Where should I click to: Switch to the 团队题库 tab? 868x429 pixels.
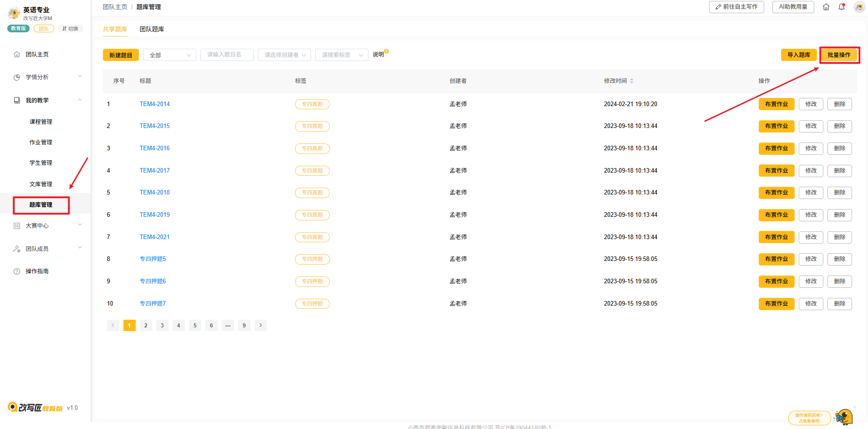(x=152, y=29)
